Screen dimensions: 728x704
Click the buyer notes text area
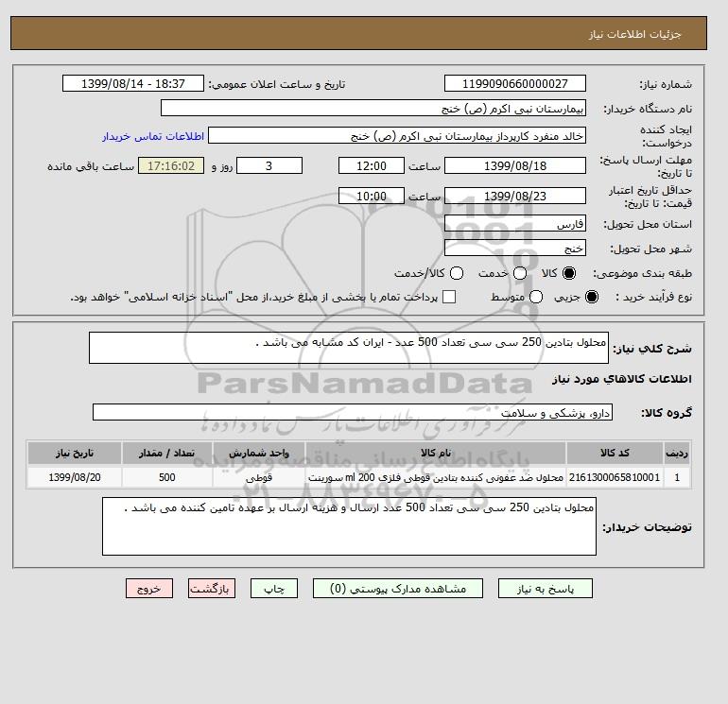click(349, 526)
